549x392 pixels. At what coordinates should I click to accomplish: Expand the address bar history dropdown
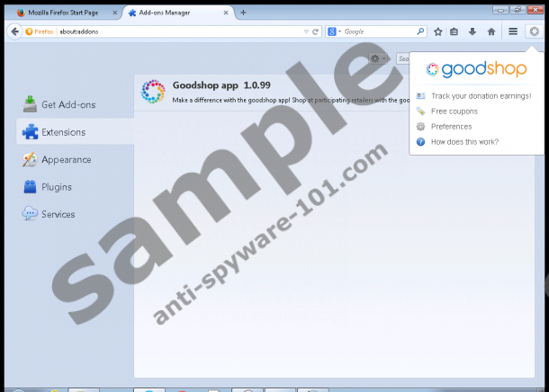pyautogui.click(x=305, y=31)
